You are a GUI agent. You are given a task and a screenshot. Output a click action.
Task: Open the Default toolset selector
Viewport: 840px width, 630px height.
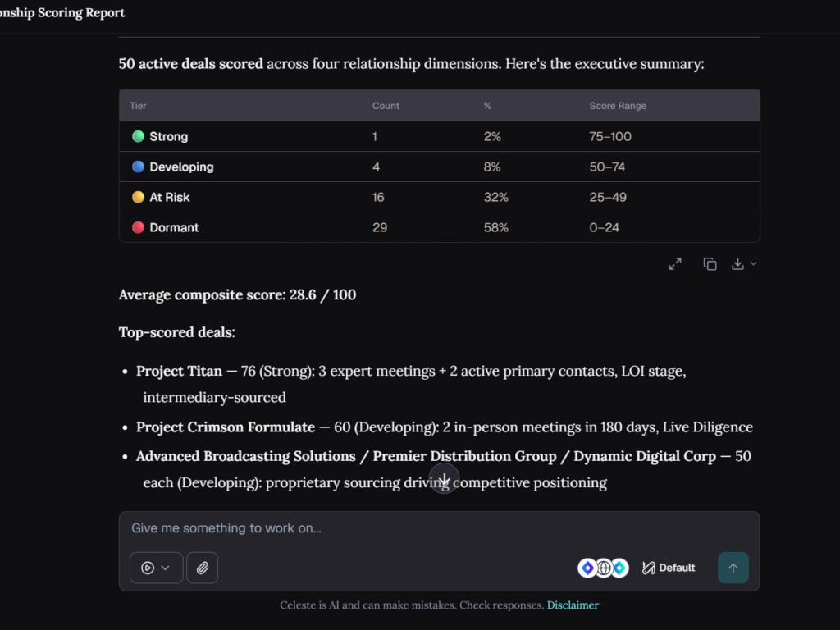tap(669, 568)
